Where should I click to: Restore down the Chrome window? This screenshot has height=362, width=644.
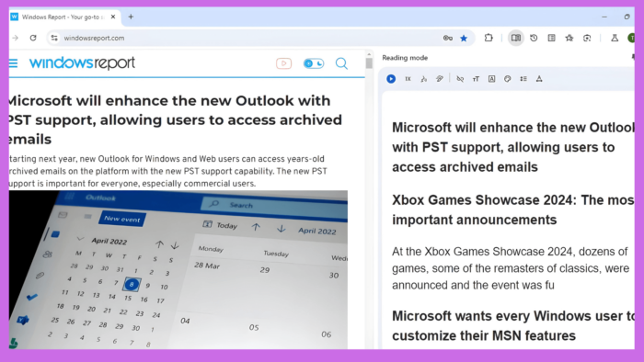click(627, 17)
